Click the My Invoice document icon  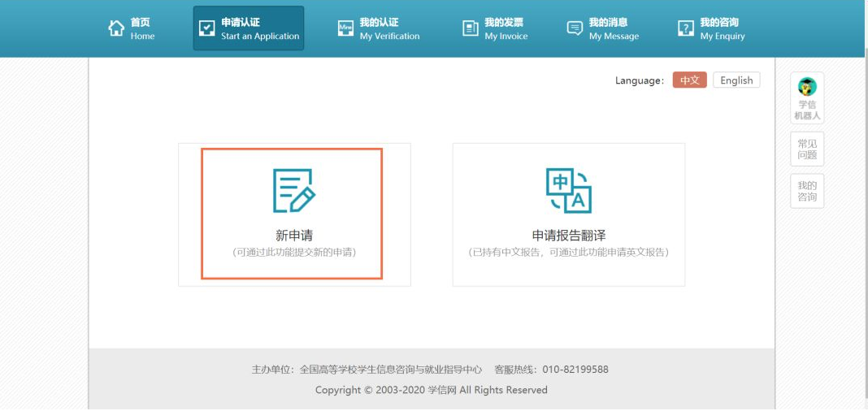coord(471,28)
